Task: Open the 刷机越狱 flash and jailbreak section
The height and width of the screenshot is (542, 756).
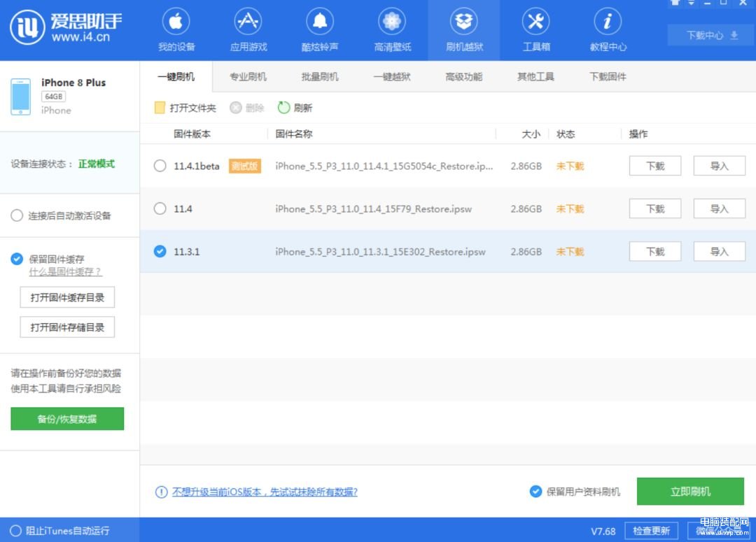Action: tap(464, 30)
